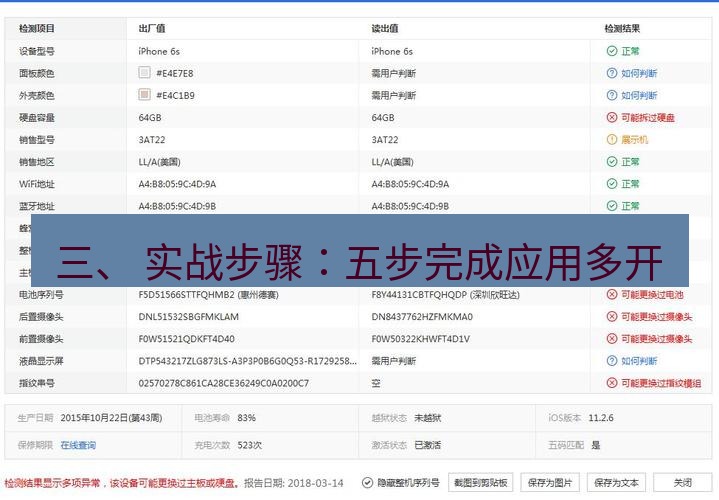This screenshot has height=500, width=719.
Task: Select iOS version 11.2.6
Action: pos(601,418)
